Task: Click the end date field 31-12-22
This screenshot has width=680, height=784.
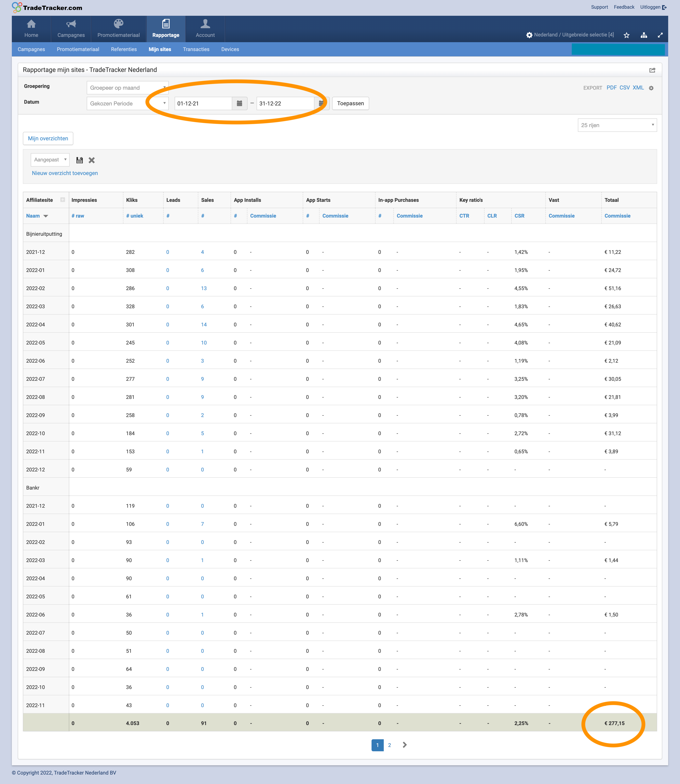Action: [x=285, y=103]
